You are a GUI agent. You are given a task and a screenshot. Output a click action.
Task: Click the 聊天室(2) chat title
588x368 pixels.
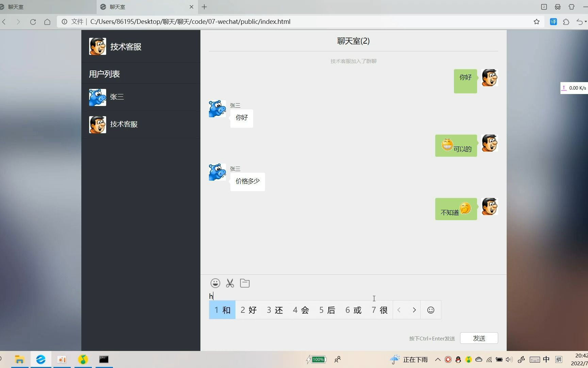(x=353, y=41)
